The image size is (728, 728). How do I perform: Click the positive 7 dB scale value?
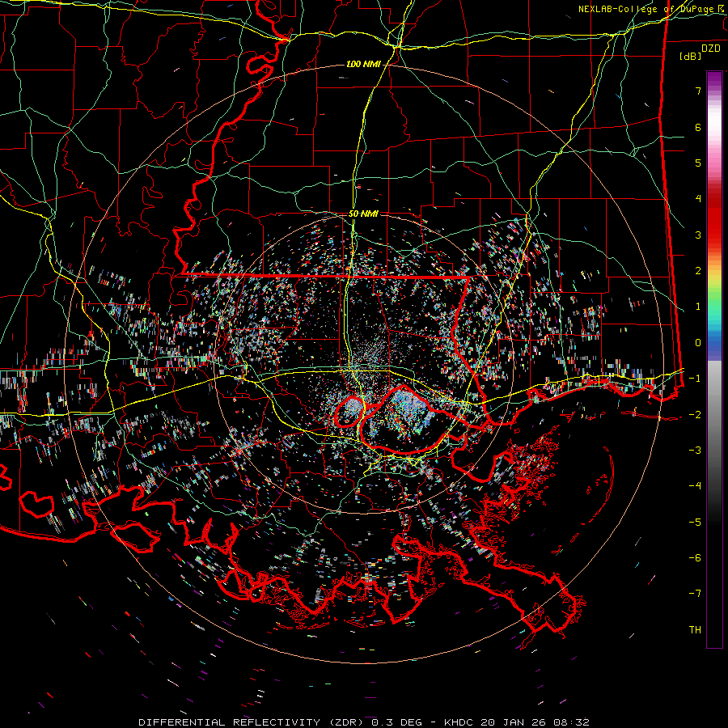click(698, 91)
